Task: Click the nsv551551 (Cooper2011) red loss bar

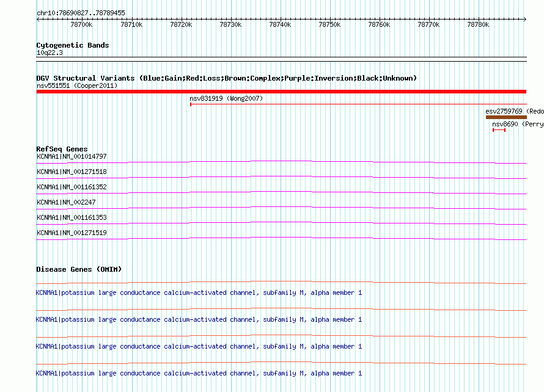Action: click(x=281, y=92)
